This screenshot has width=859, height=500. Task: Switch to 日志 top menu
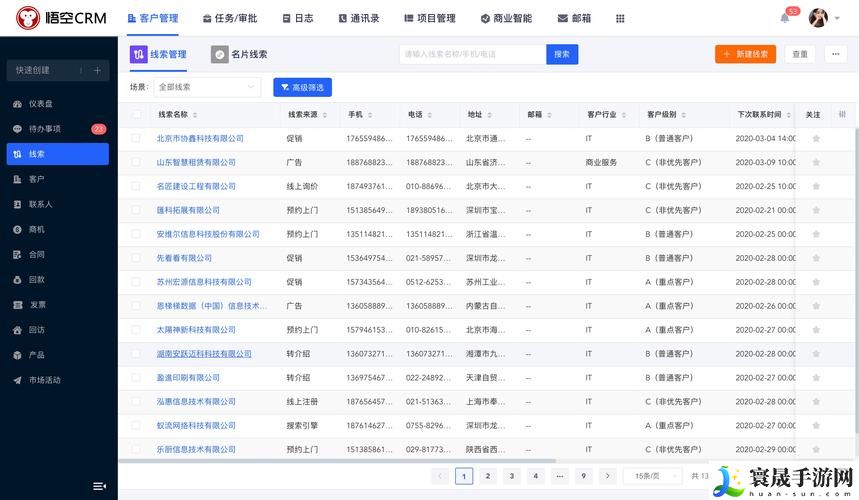(x=297, y=18)
